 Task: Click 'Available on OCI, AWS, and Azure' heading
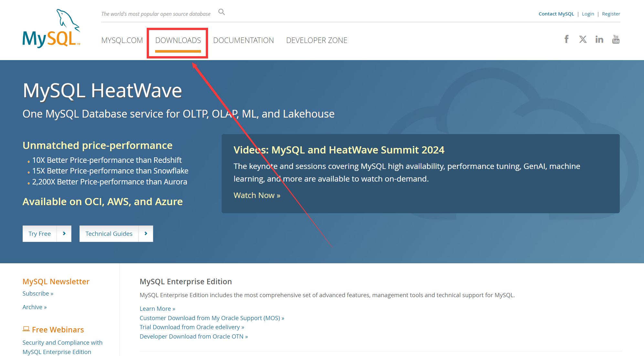(x=103, y=202)
